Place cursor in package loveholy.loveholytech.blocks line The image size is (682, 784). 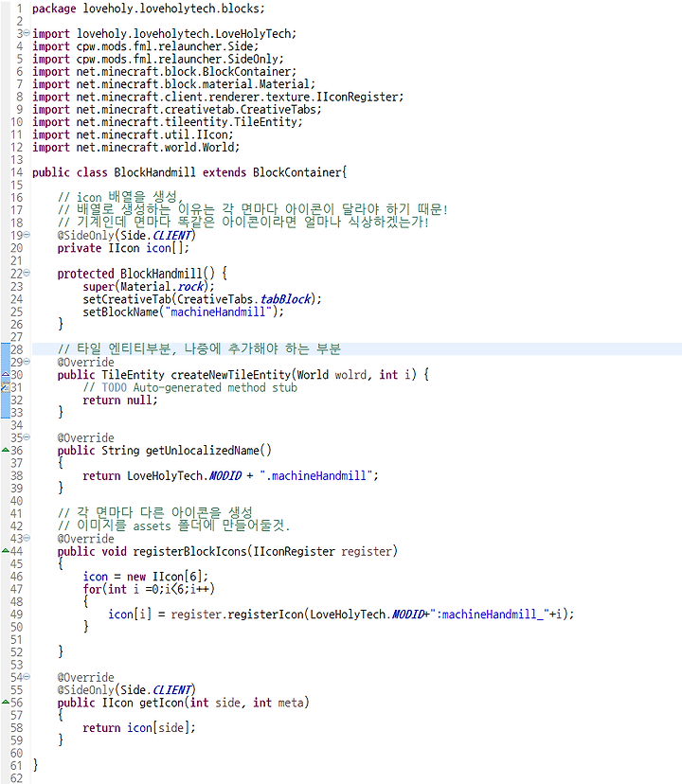coord(149,9)
